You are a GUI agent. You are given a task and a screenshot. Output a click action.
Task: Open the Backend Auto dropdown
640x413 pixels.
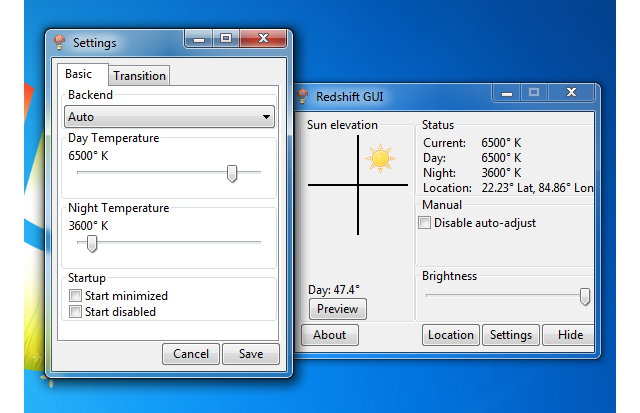[x=169, y=117]
